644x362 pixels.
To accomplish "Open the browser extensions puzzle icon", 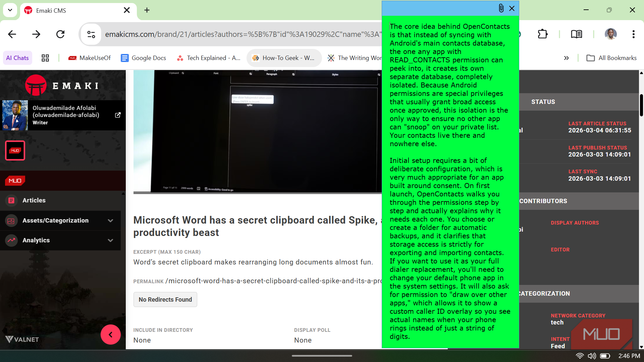I will (x=542, y=34).
